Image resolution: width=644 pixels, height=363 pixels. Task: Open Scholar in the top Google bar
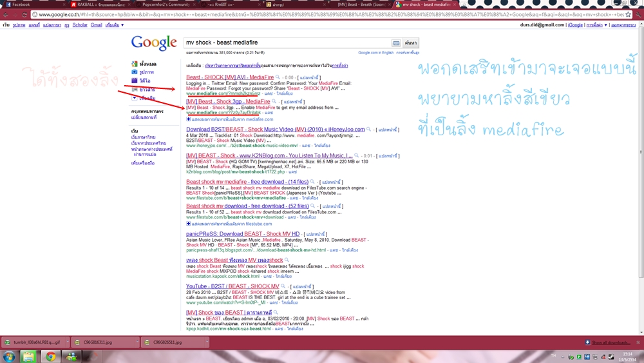(x=80, y=25)
